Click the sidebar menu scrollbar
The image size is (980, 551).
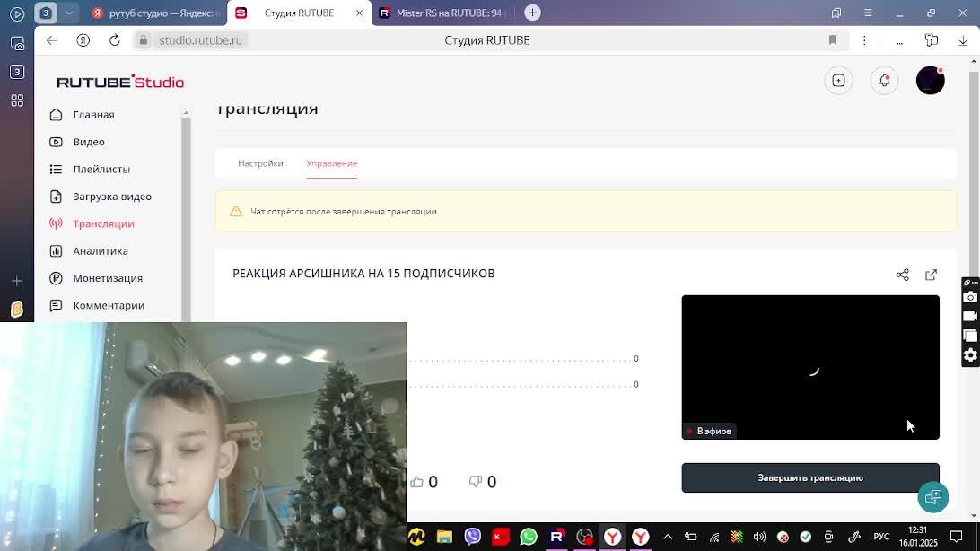186,219
